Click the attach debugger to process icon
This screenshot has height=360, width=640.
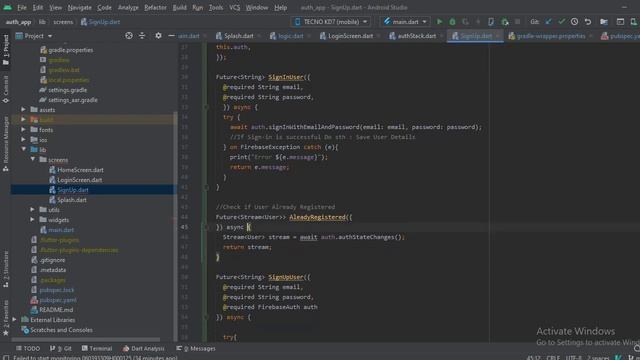[x=505, y=22]
